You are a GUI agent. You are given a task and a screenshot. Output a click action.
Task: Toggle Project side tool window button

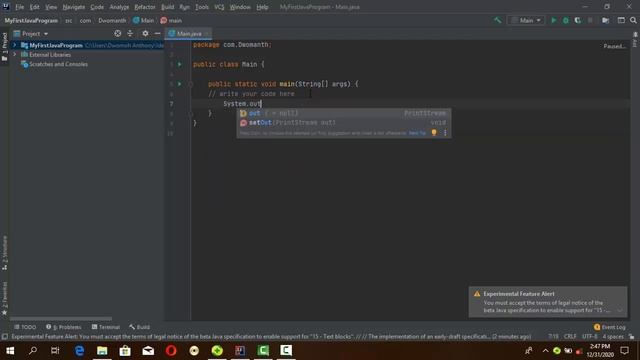(4, 47)
